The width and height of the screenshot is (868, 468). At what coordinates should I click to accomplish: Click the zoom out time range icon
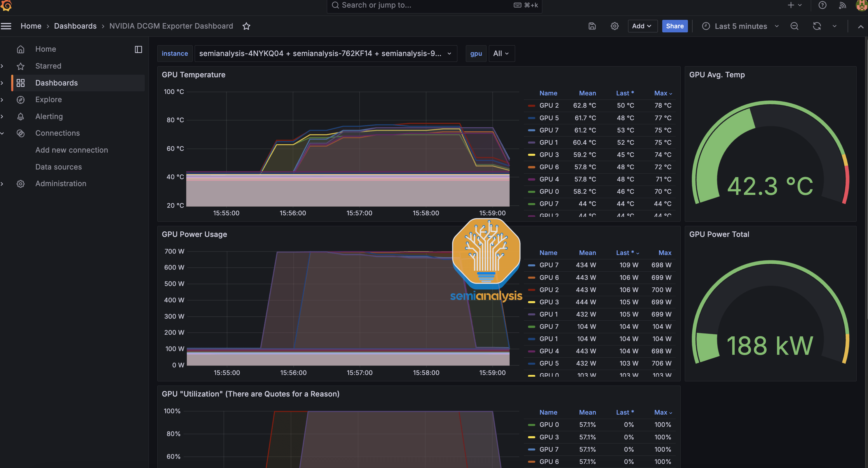coord(794,26)
